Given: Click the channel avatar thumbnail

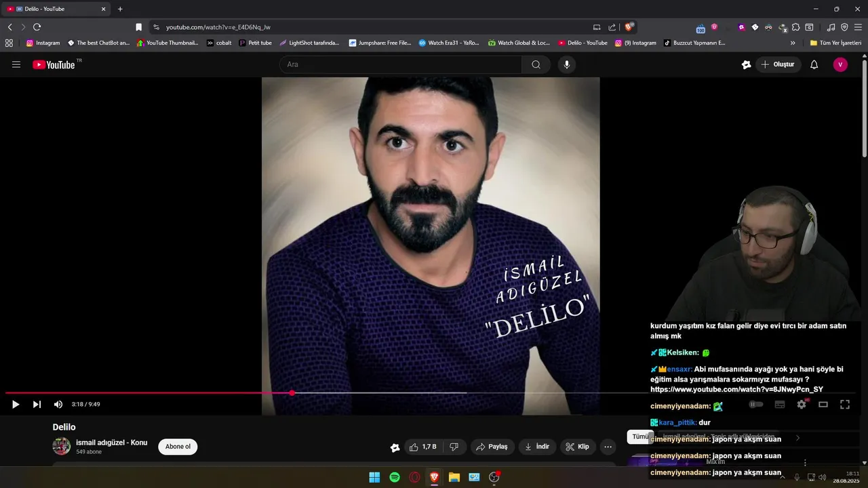Looking at the screenshot, I should pyautogui.click(x=62, y=446).
